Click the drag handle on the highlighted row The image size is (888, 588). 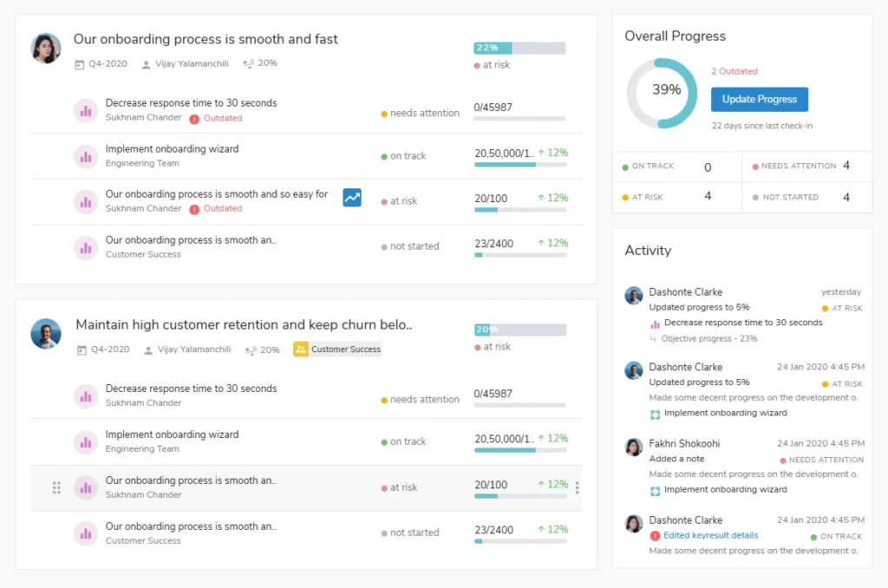click(56, 487)
